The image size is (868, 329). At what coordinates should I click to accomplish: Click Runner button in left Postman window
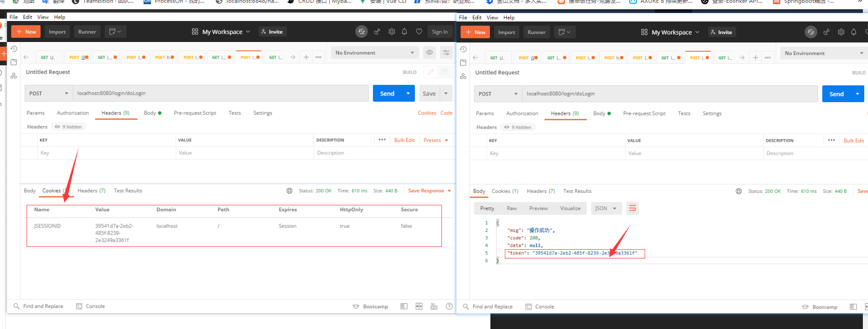click(x=87, y=32)
